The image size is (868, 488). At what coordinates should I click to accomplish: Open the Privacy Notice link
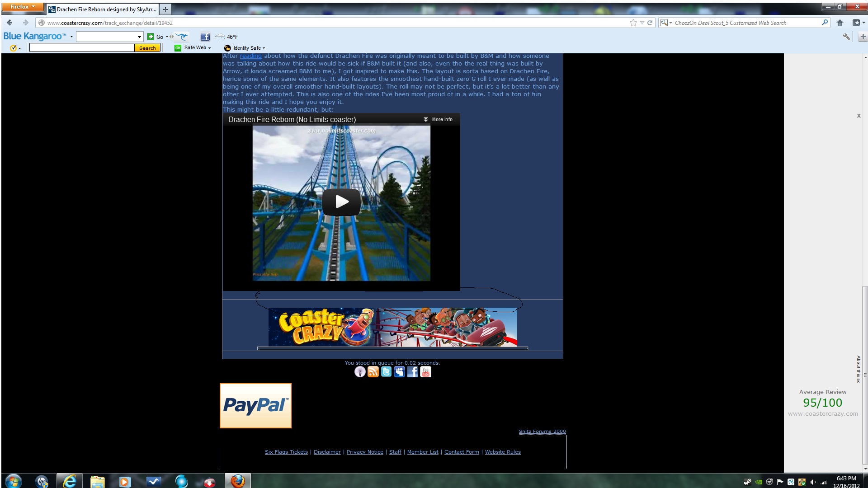(365, 452)
